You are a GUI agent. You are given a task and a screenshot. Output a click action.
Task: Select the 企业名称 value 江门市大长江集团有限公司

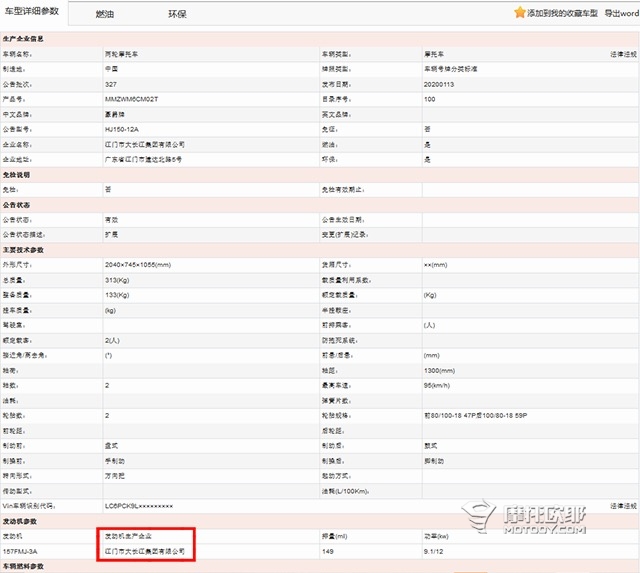144,144
